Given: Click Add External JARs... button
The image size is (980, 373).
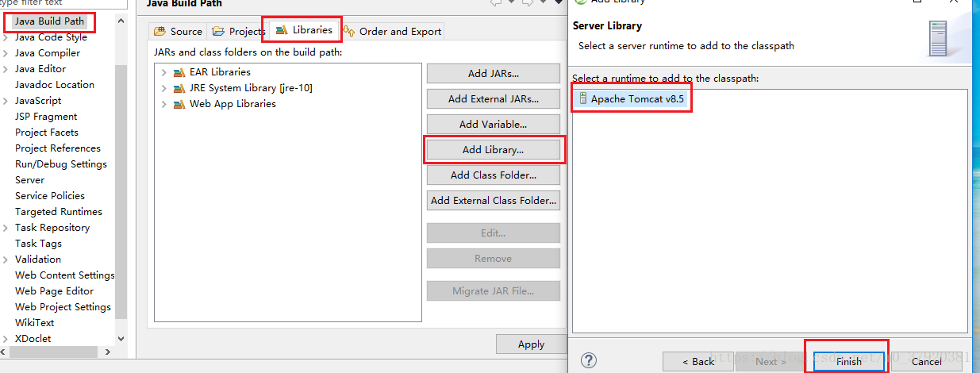Looking at the screenshot, I should pos(493,99).
